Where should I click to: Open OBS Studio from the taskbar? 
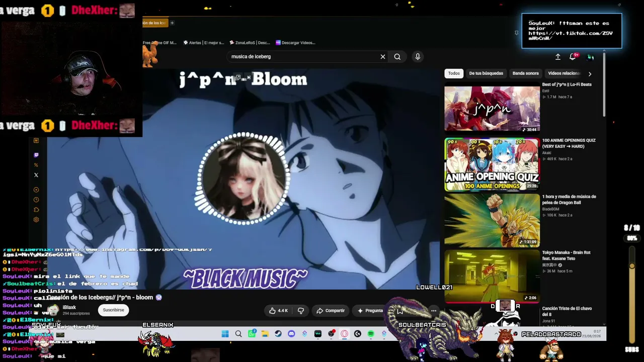[x=331, y=334]
